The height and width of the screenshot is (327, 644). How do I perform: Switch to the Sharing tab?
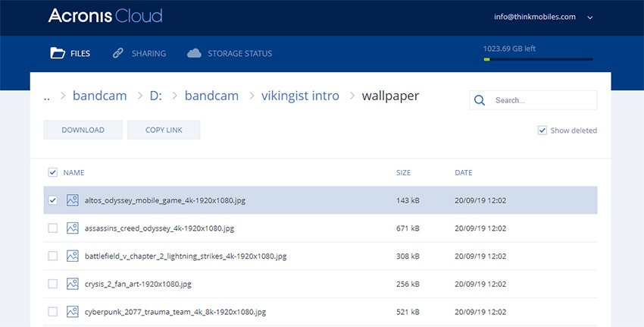point(148,53)
